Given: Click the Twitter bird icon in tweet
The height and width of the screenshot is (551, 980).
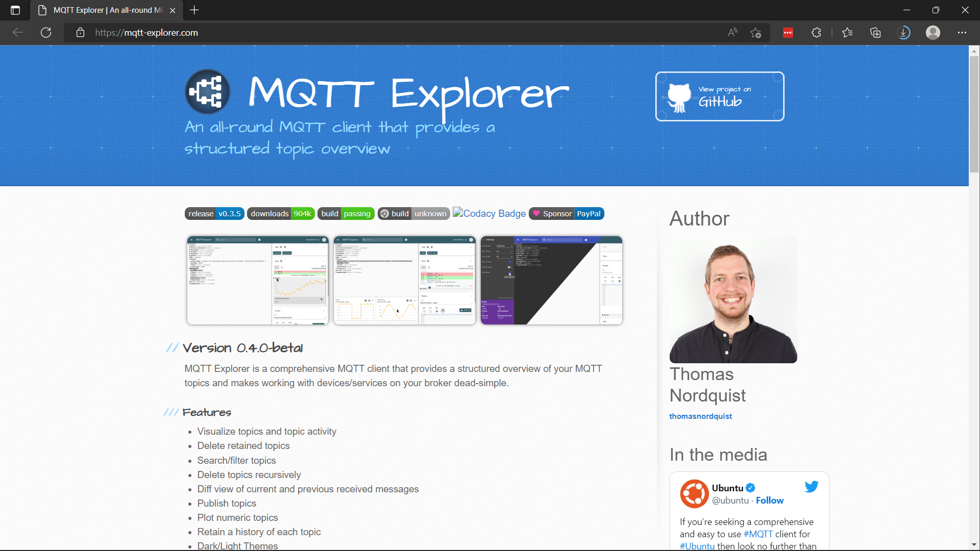Looking at the screenshot, I should 812,487.
